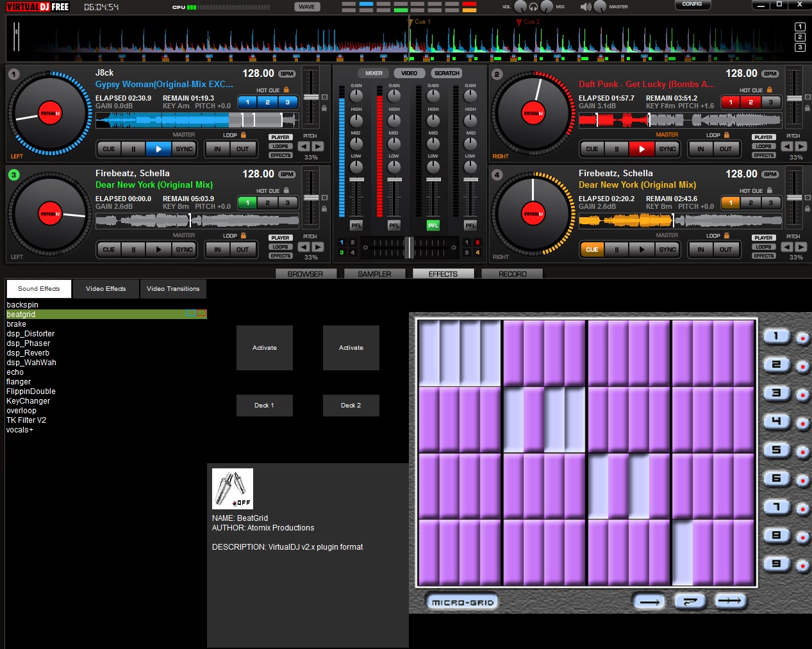Pause deck 2 Daft Punk track
812x649 pixels.
click(x=617, y=149)
